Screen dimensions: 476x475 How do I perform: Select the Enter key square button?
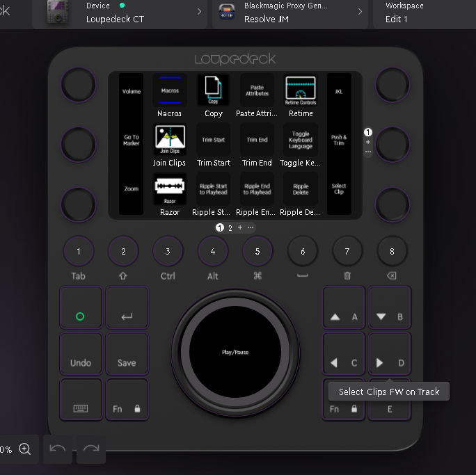pyautogui.click(x=127, y=307)
